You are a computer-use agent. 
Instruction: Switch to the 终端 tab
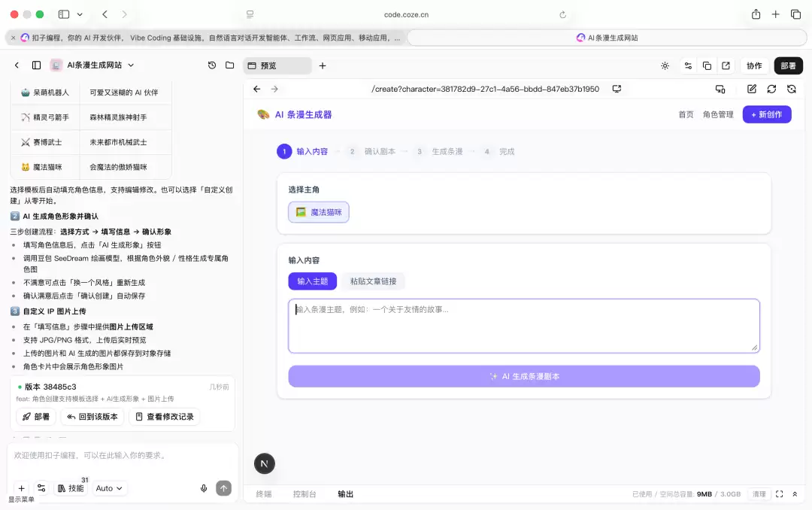tap(264, 494)
